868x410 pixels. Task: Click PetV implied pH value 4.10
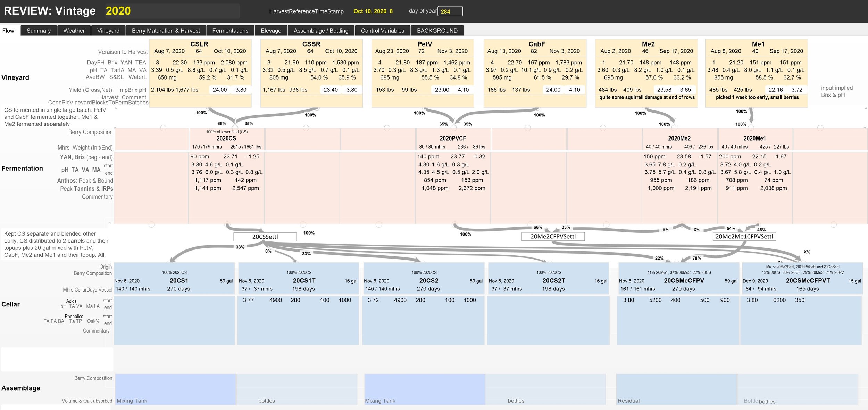pos(463,90)
